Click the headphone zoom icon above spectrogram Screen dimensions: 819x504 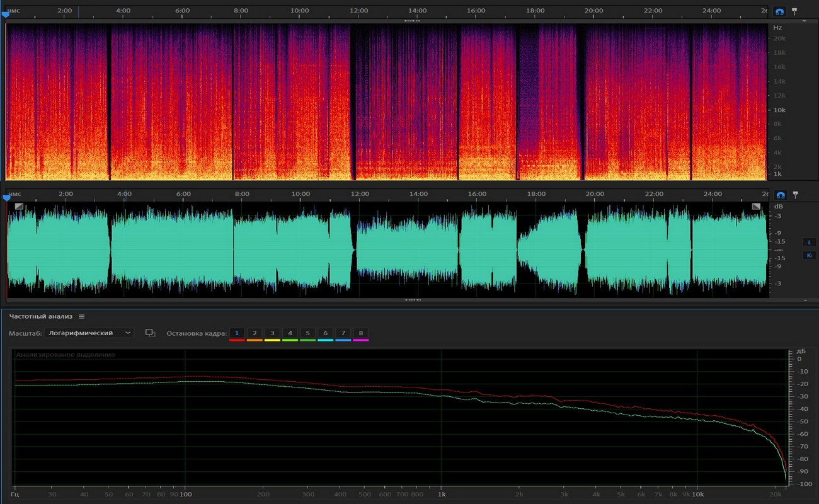[x=780, y=11]
